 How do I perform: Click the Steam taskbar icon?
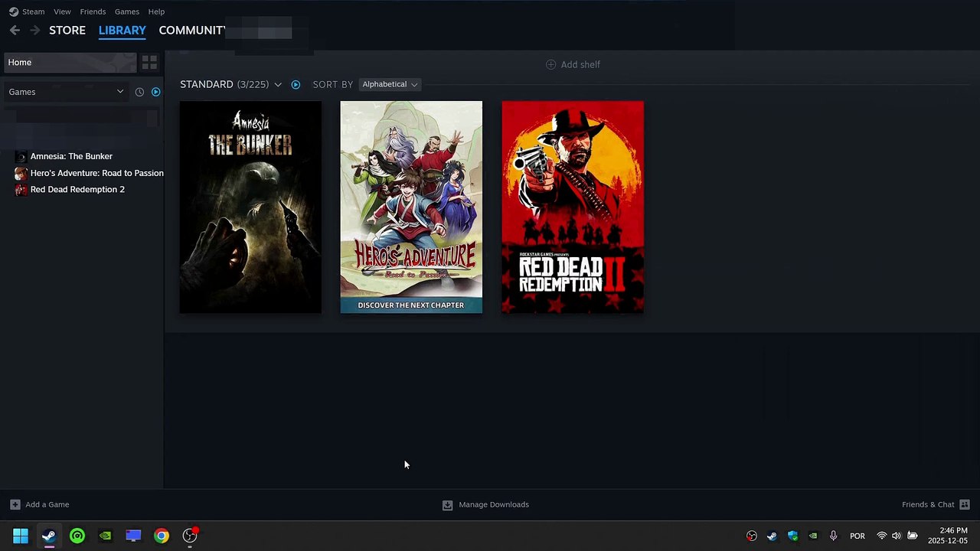[49, 536]
